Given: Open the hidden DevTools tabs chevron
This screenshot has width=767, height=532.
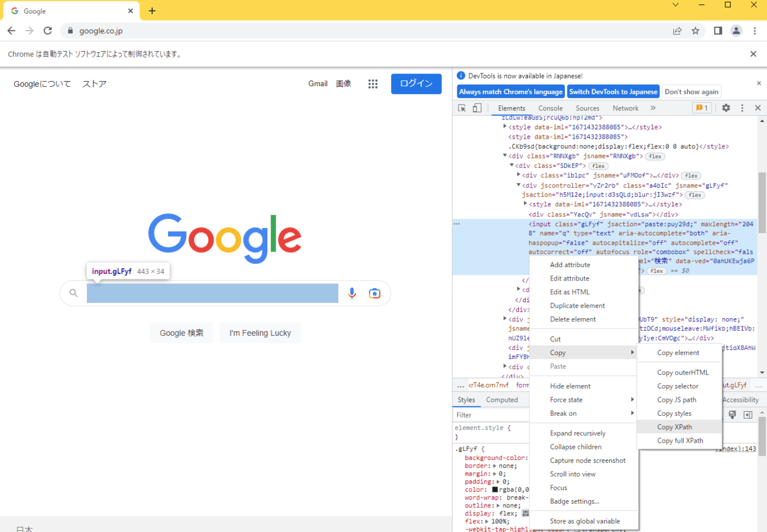Looking at the screenshot, I should tap(653, 108).
